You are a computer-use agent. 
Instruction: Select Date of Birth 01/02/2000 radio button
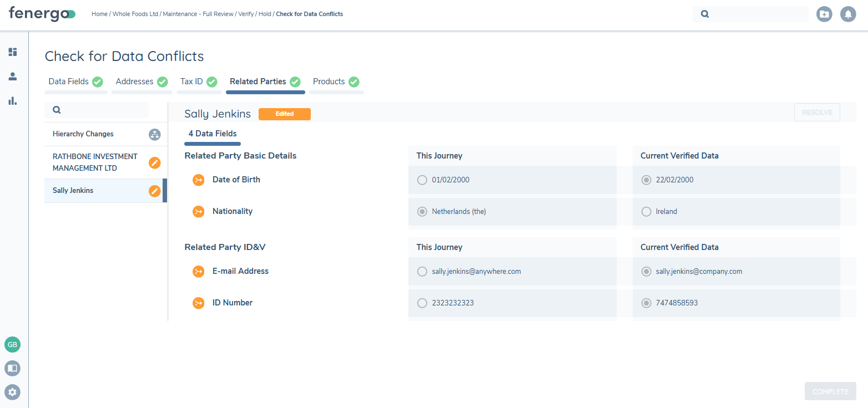[x=422, y=180]
